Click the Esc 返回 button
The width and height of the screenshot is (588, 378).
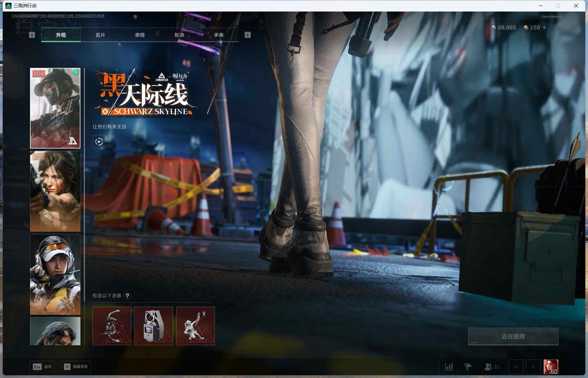[42, 367]
